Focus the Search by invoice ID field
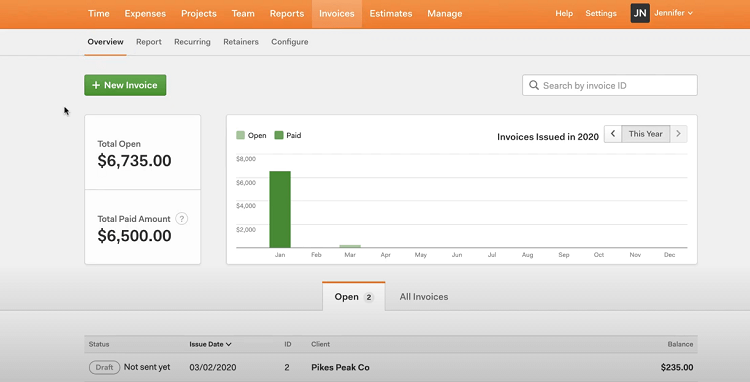750x382 pixels. (x=610, y=85)
